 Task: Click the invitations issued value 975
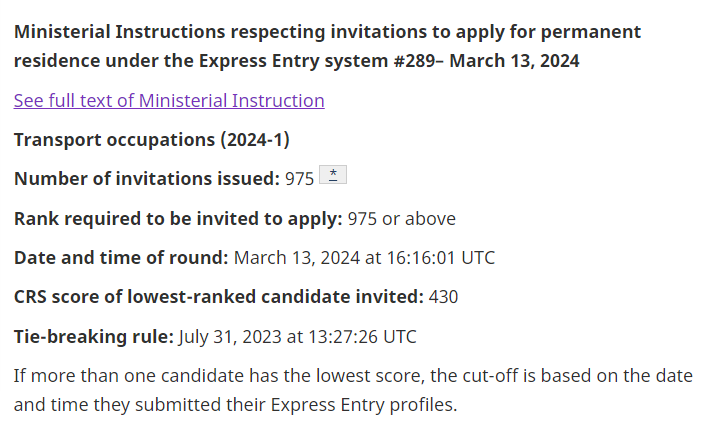[x=300, y=179]
